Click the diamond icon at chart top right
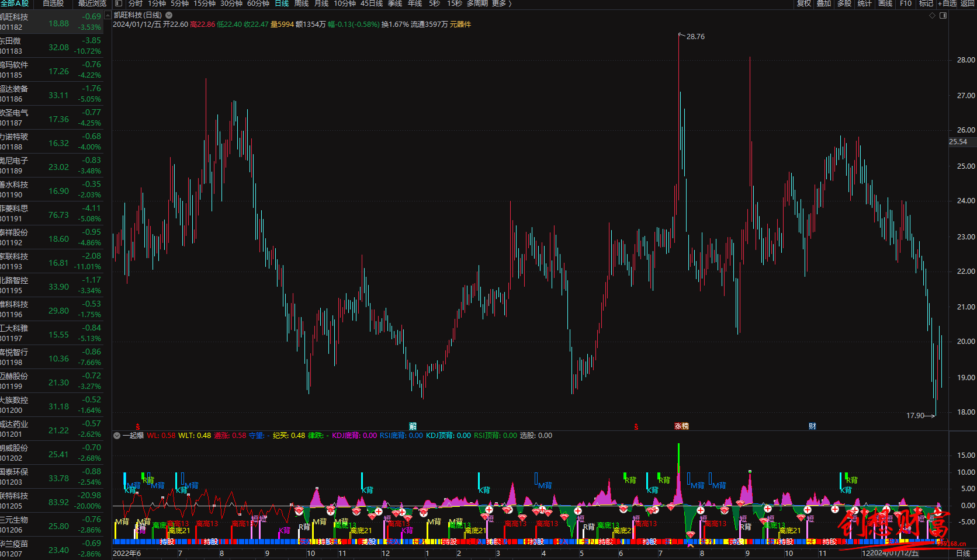This screenshot has width=977, height=560. click(932, 16)
